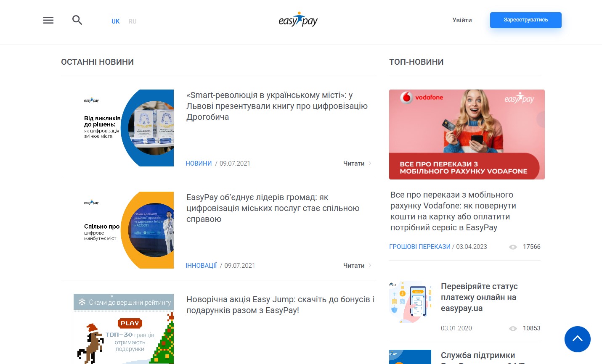Open the hamburger menu

48,20
